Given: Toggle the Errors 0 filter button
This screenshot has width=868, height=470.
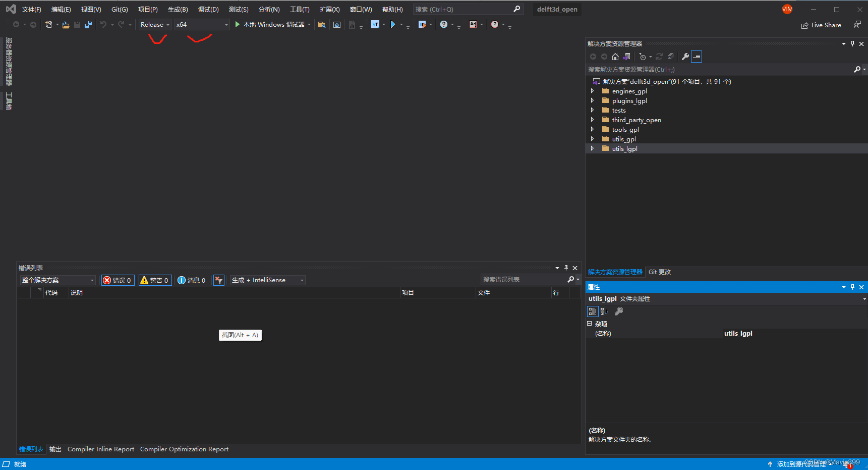Looking at the screenshot, I should 118,280.
